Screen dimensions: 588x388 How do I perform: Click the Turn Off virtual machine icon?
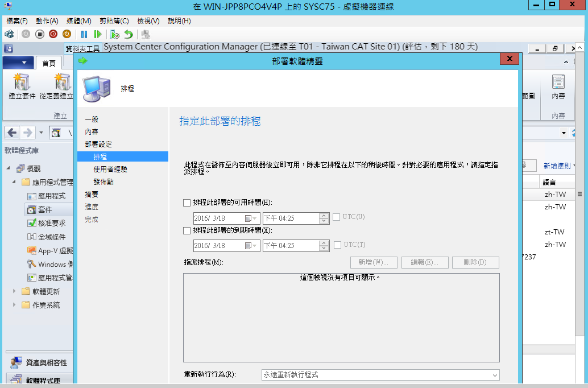(39, 34)
